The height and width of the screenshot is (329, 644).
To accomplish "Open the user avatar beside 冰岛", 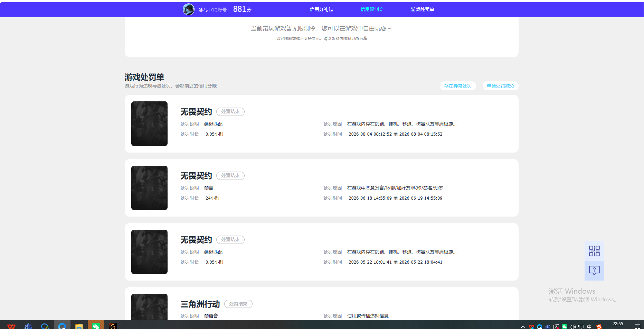I will pos(189,9).
